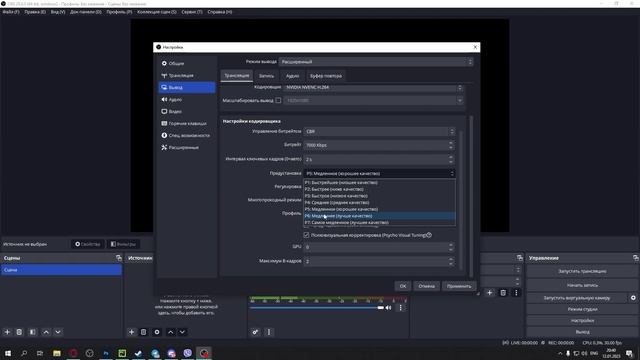Open advanced audio properties icon in mixer
The height and width of the screenshot is (360, 640).
pyautogui.click(x=255, y=332)
